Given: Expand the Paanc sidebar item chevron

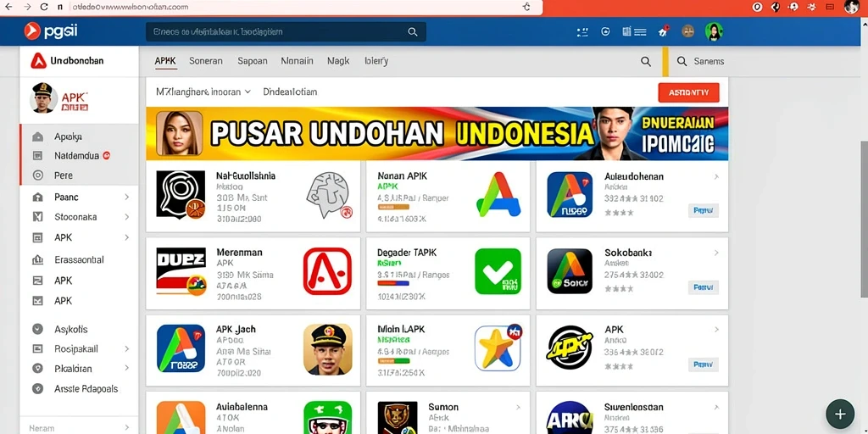Looking at the screenshot, I should (127, 197).
